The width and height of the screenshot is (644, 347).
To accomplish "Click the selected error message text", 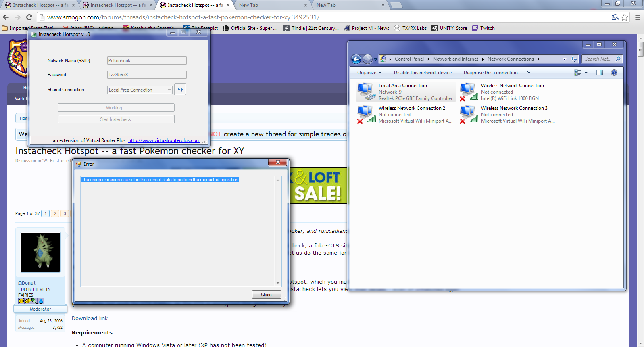I will [x=160, y=180].
